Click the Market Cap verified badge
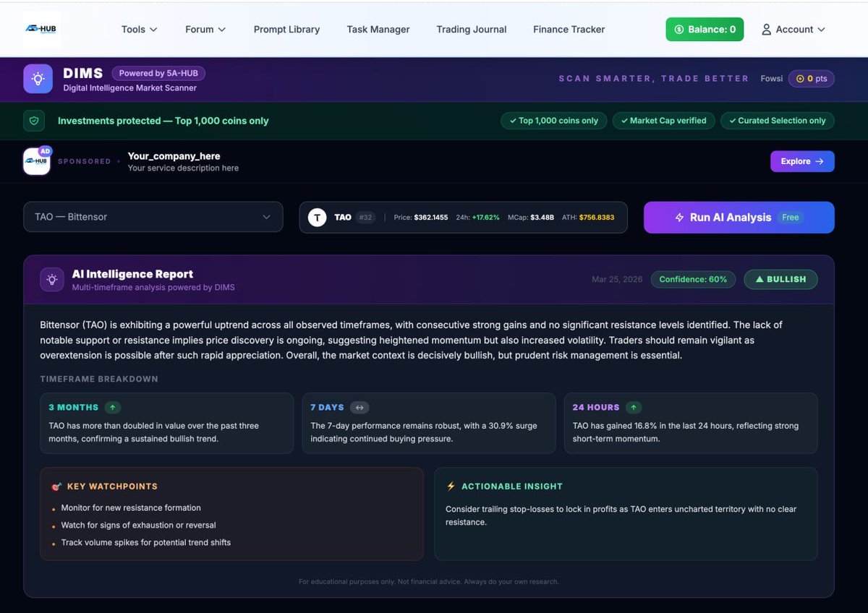868x613 pixels. pos(664,121)
